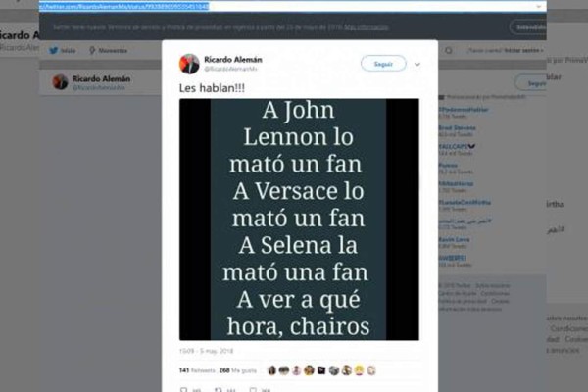
Task: Open the Más información link in banner
Action: [366, 27]
